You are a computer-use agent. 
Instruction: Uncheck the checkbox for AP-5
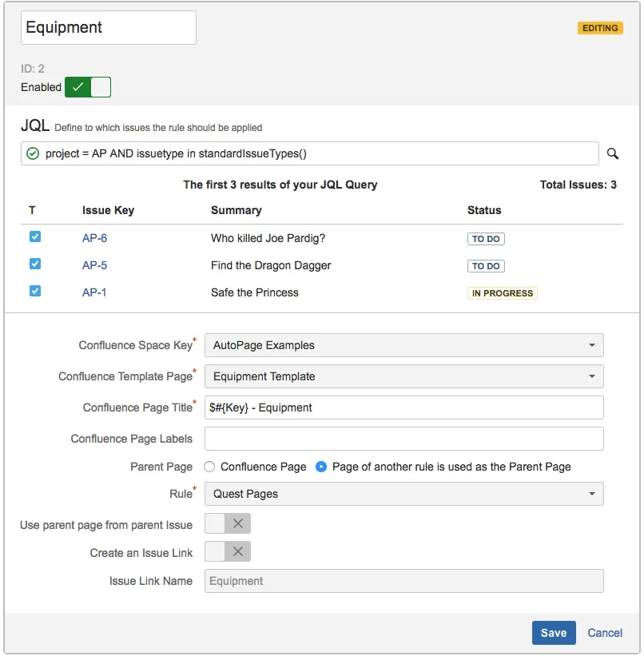point(35,264)
